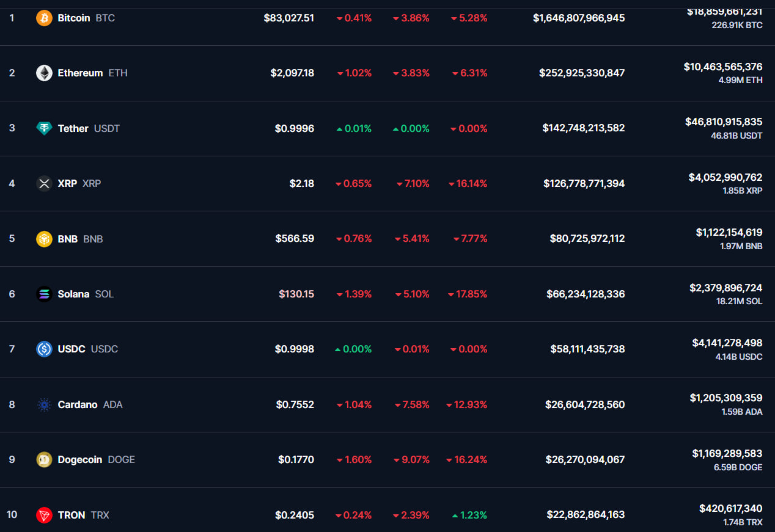Click Solana's price $130.15
This screenshot has width=775, height=532.
(x=296, y=294)
